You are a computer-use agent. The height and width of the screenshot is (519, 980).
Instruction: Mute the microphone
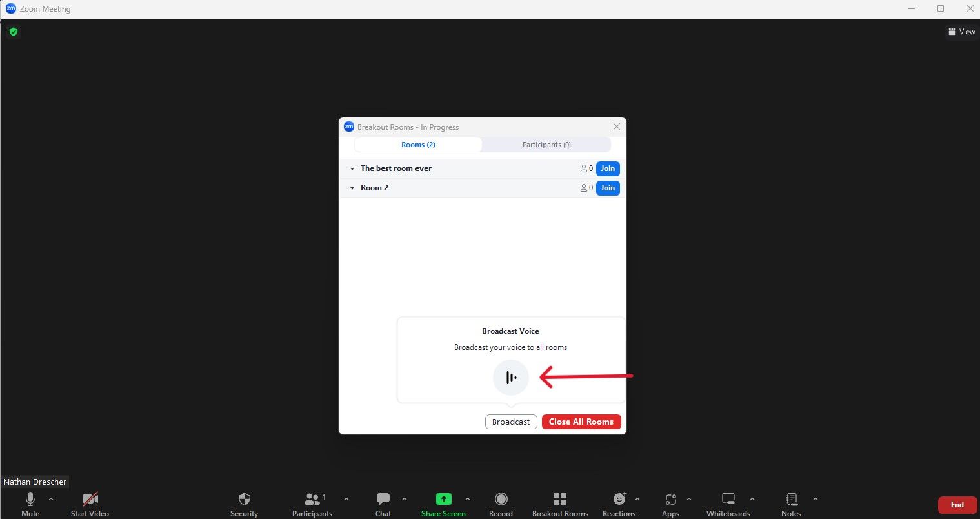click(x=30, y=499)
